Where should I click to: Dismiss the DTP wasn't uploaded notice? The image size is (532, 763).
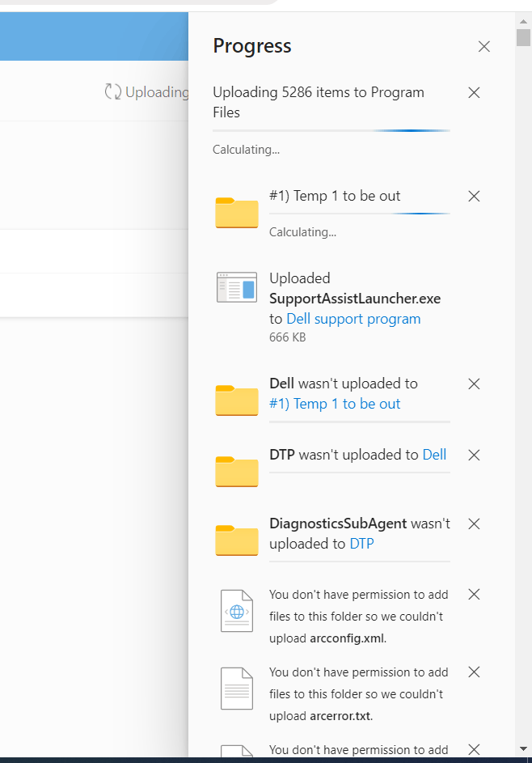pyautogui.click(x=474, y=455)
